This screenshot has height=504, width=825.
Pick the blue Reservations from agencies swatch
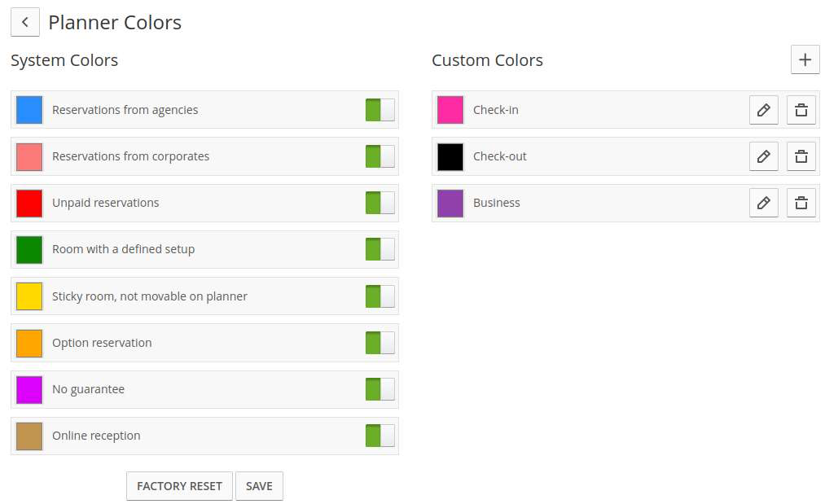[29, 110]
